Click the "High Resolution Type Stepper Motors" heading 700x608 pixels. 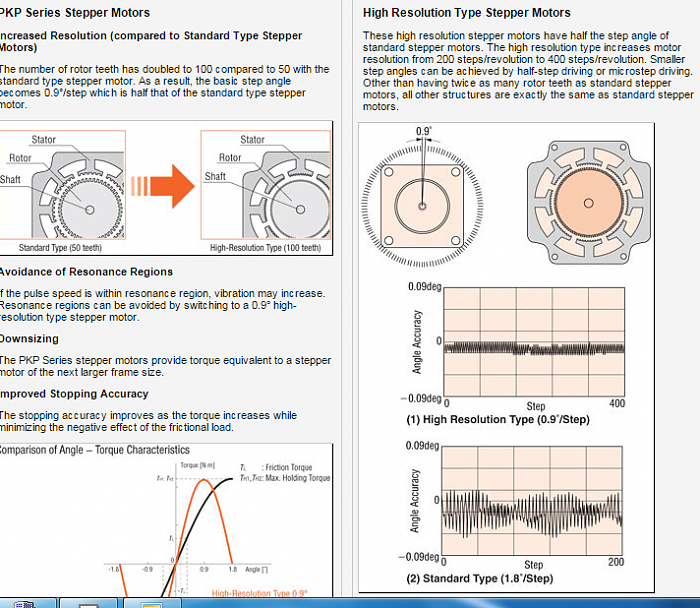pos(467,12)
